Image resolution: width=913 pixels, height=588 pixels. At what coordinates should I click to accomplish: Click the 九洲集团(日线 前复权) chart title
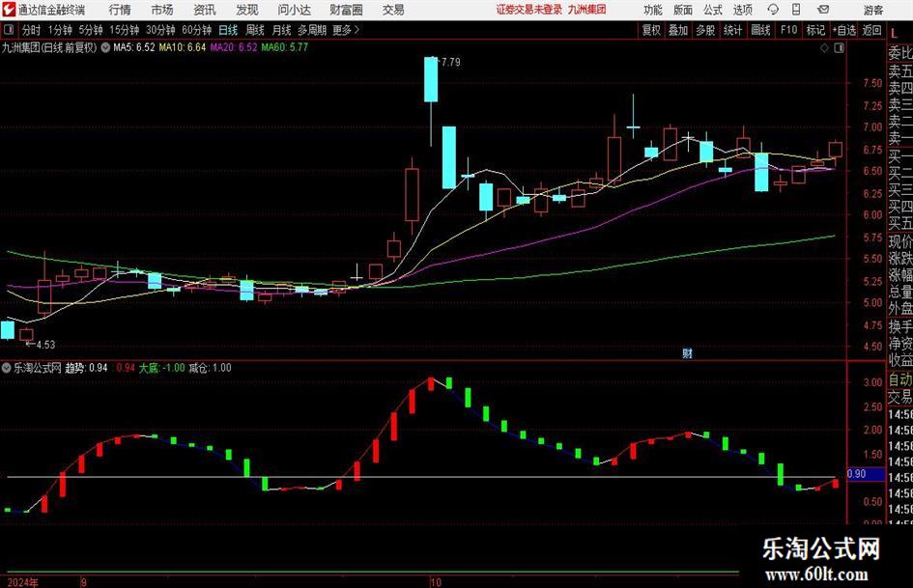pos(49,47)
